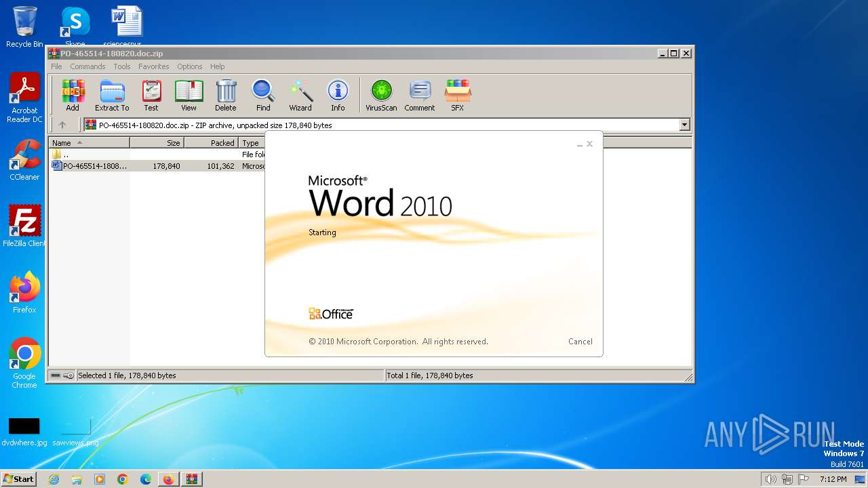Open the Skype desktop shortcut
The height and width of the screenshot is (488, 868).
click(x=75, y=27)
